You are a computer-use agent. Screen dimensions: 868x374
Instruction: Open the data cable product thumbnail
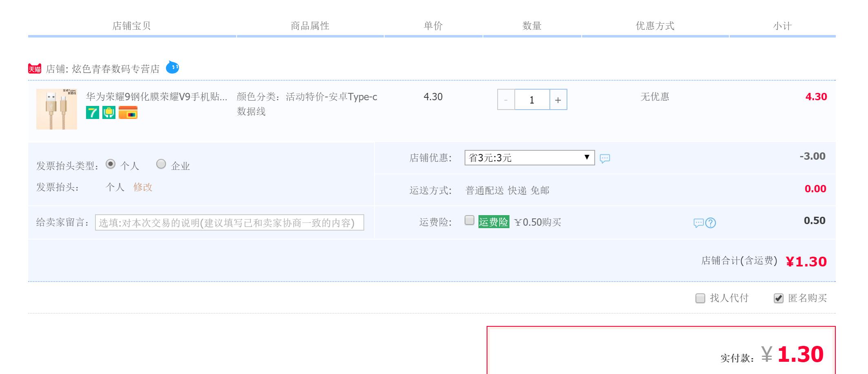coord(57,109)
